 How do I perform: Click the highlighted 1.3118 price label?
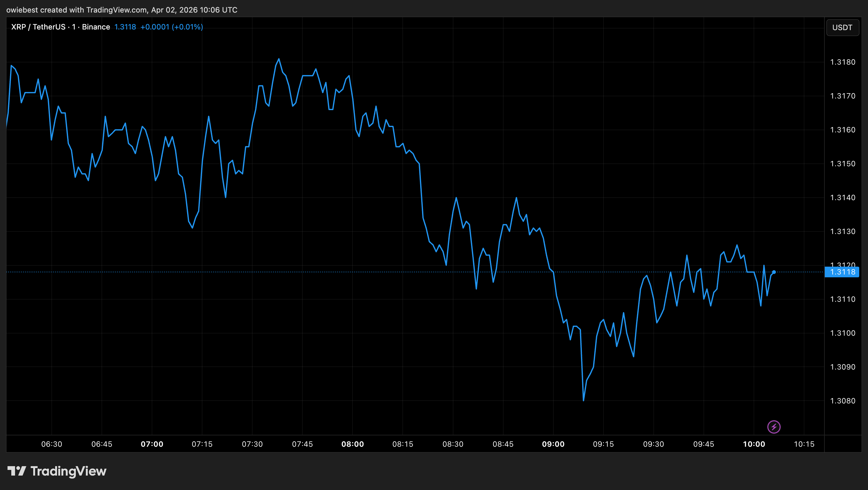click(842, 272)
